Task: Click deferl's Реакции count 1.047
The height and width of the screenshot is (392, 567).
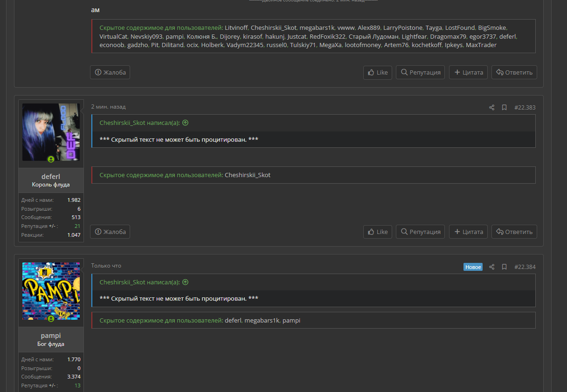Action: pos(74,235)
